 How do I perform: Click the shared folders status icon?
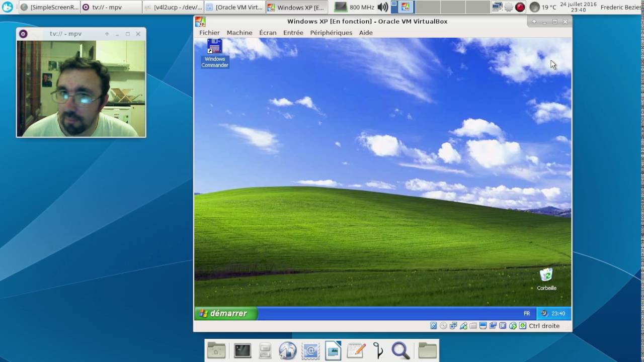tap(473, 326)
